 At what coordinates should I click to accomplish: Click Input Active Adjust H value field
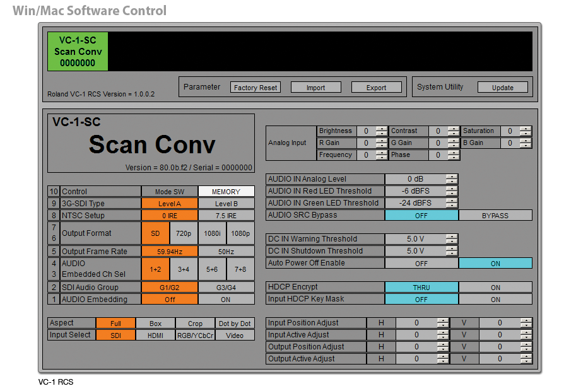pyautogui.click(x=416, y=335)
